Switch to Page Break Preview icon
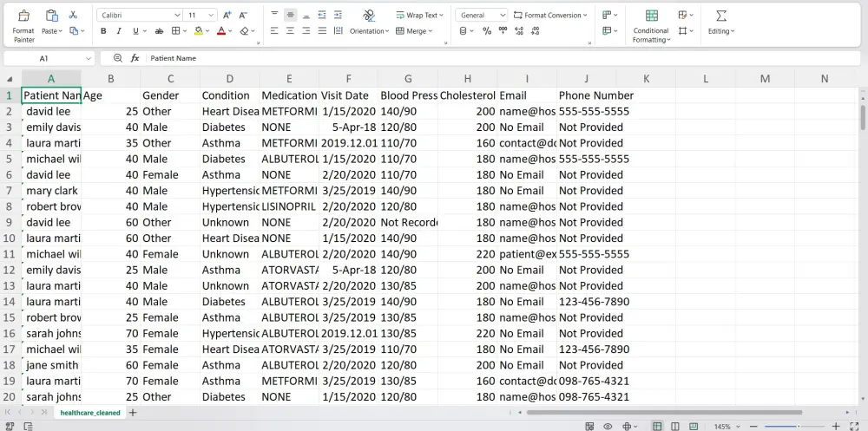This screenshot has width=868, height=431. point(693,427)
